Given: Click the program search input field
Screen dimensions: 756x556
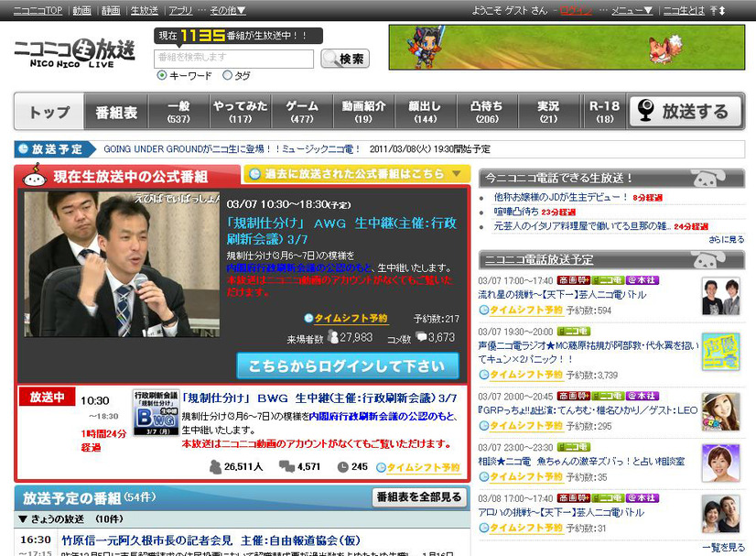Looking at the screenshot, I should tap(233, 59).
